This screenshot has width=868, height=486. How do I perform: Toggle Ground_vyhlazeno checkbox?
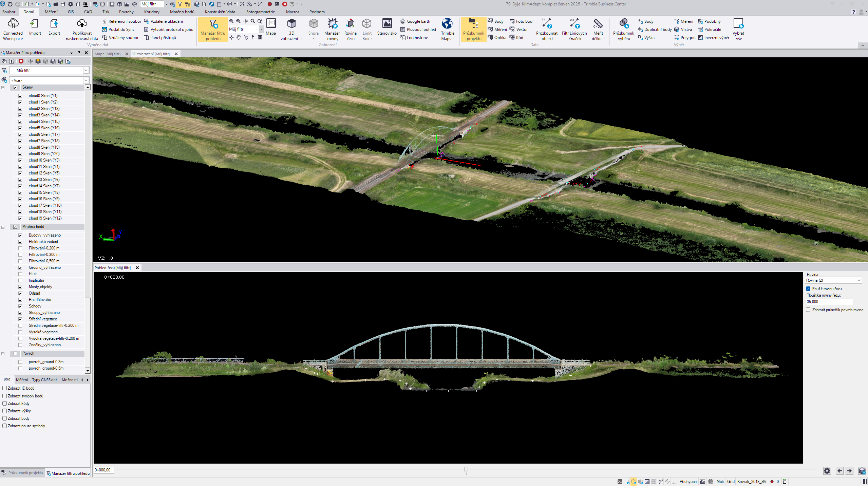coord(20,268)
